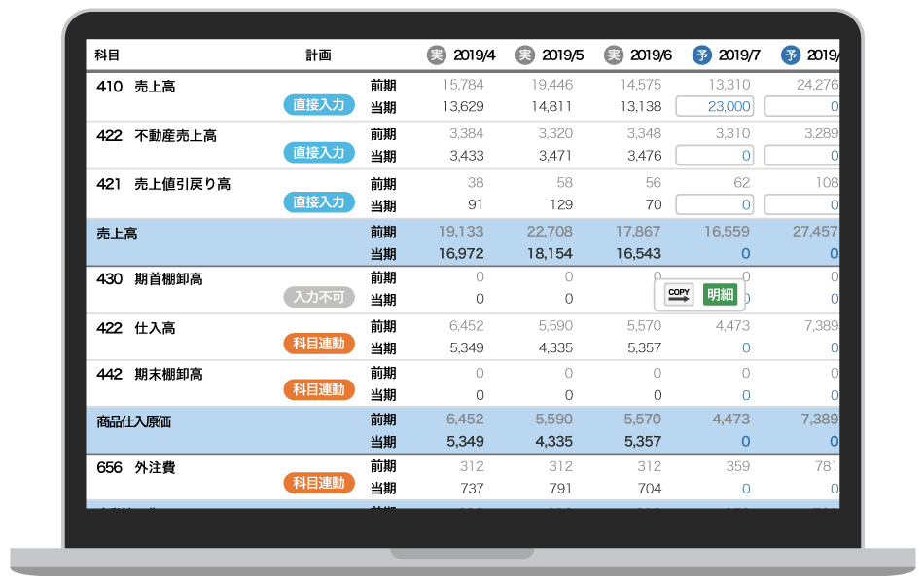
Task: Click the blue 予 badge beside 2019/7
Action: coord(702,55)
